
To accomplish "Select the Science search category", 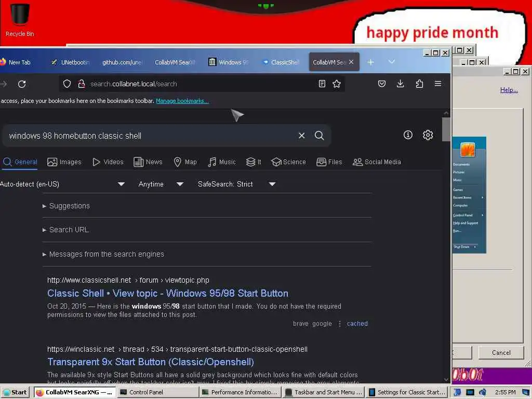I will click(x=289, y=162).
